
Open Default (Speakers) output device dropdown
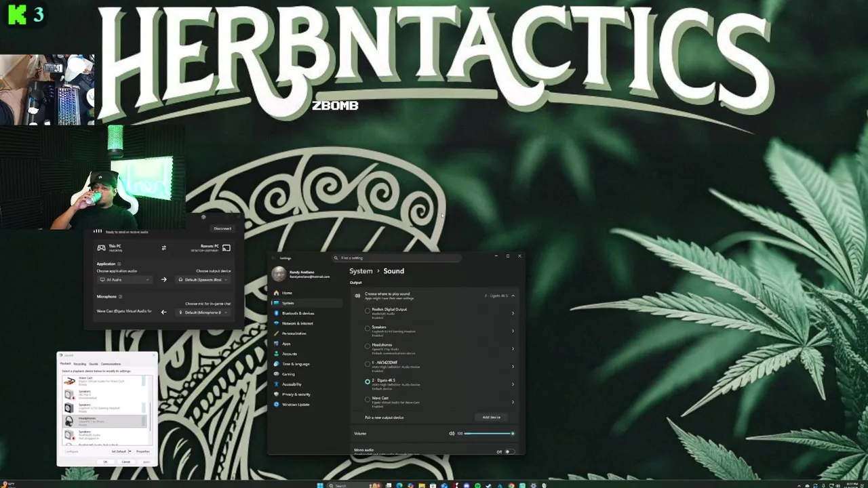203,280
